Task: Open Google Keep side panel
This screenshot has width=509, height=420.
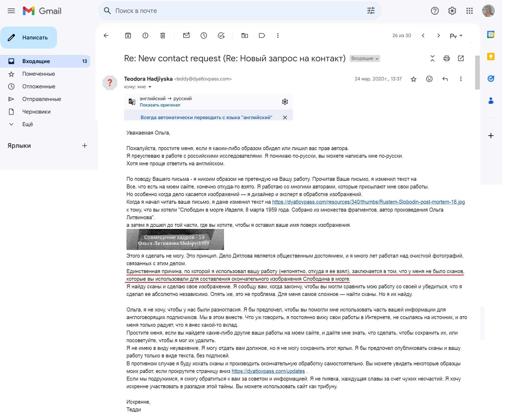Action: click(491, 57)
